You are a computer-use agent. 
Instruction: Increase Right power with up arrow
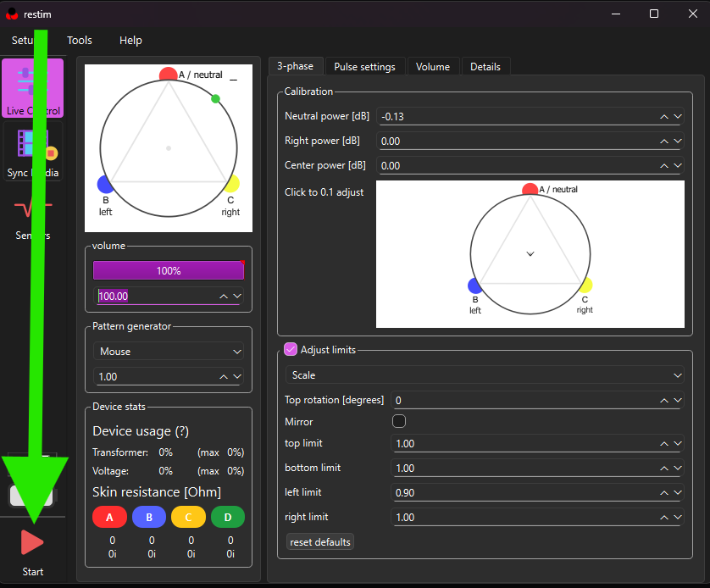663,141
